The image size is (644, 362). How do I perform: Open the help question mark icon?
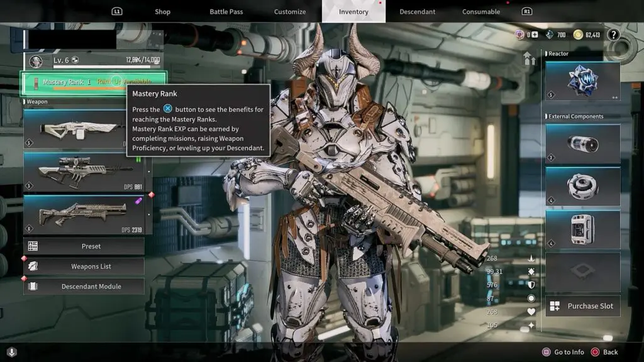614,35
